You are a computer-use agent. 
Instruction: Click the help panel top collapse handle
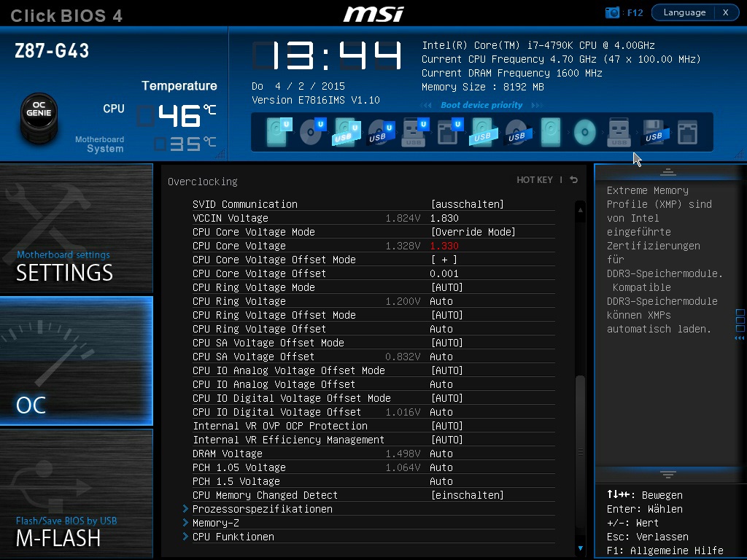(668, 172)
